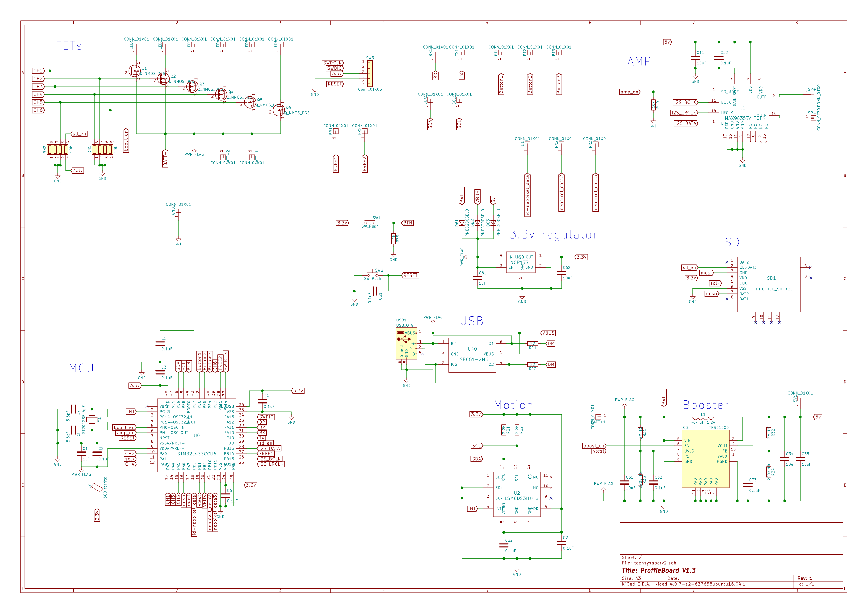Select the D62 diode symbol
This screenshot has width=868, height=613.
478,223
